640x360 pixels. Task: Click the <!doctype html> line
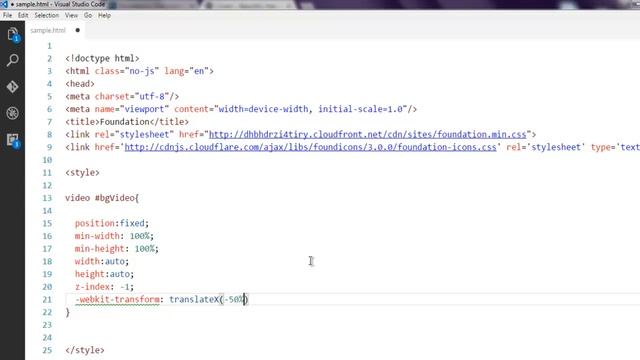[x=102, y=58]
